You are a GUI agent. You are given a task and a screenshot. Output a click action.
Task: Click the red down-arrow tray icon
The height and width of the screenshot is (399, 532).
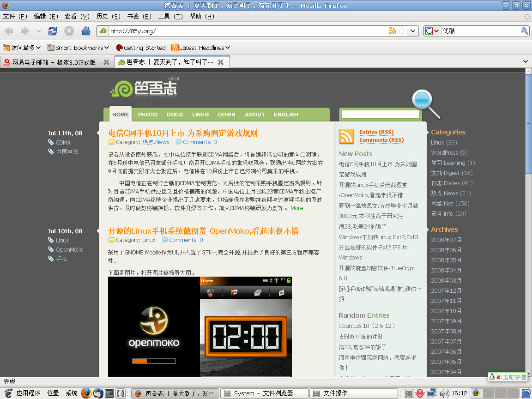420,393
